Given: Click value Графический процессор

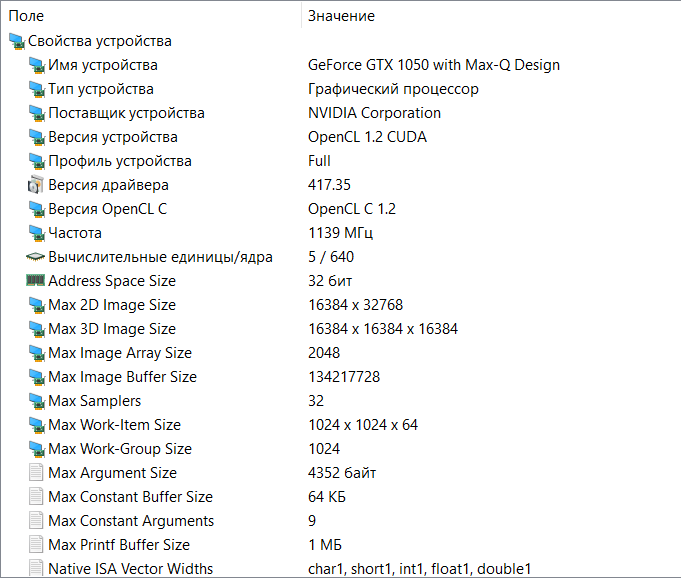Looking at the screenshot, I should (x=393, y=89).
